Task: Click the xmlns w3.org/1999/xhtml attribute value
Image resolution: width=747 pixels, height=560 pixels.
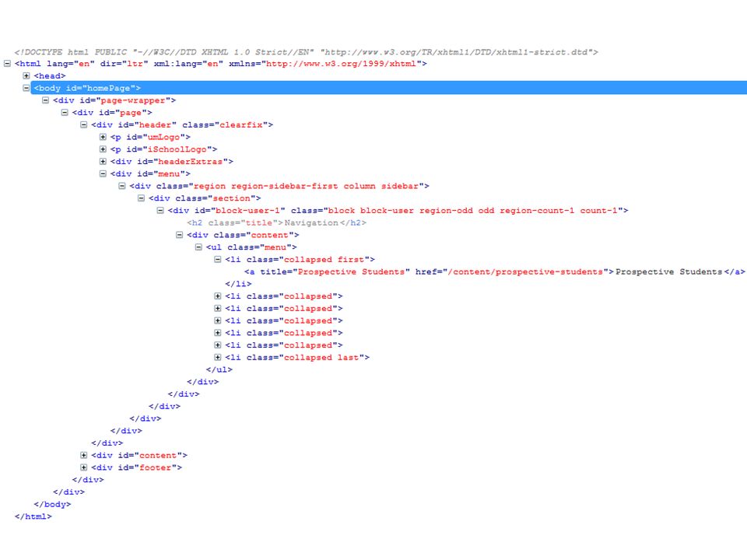Action: click(x=341, y=63)
